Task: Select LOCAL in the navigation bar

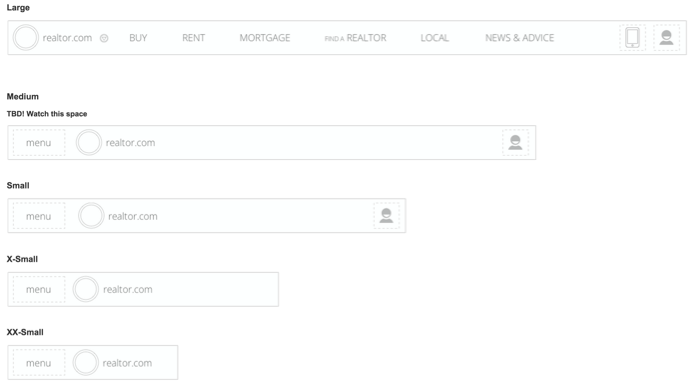Action: [x=434, y=38]
